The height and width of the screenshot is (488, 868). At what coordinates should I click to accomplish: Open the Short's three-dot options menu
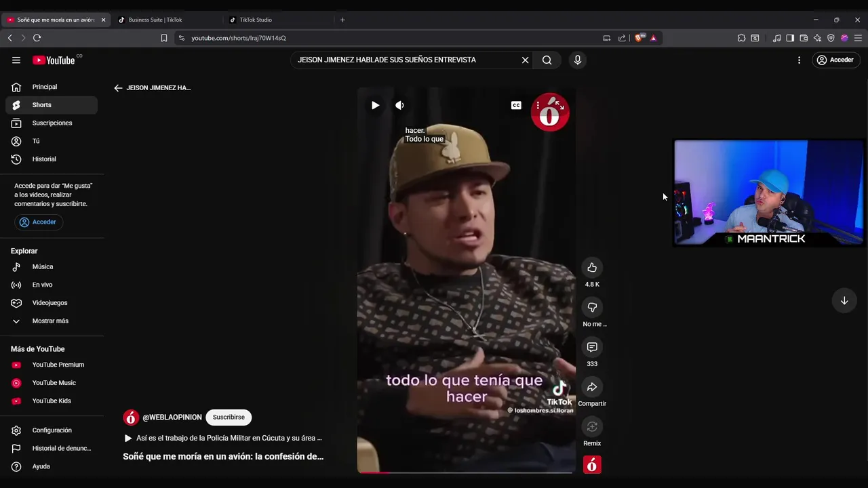click(x=538, y=105)
